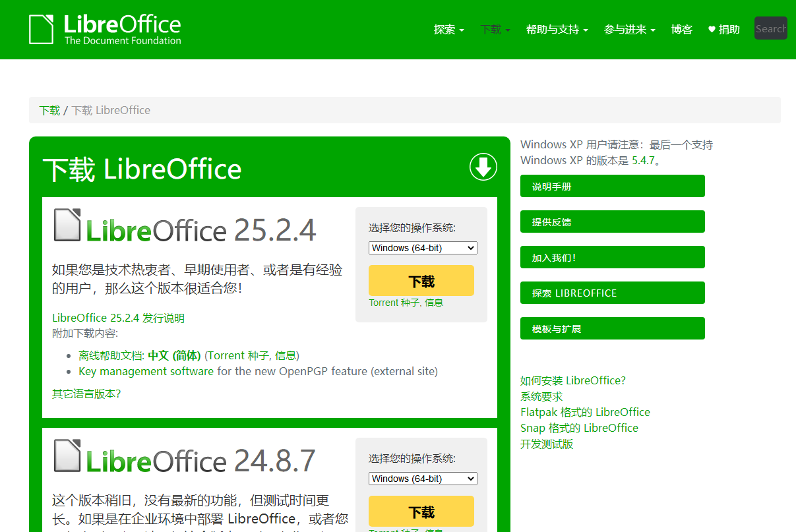
Task: Open the 捐助 donation page
Action: tap(724, 30)
